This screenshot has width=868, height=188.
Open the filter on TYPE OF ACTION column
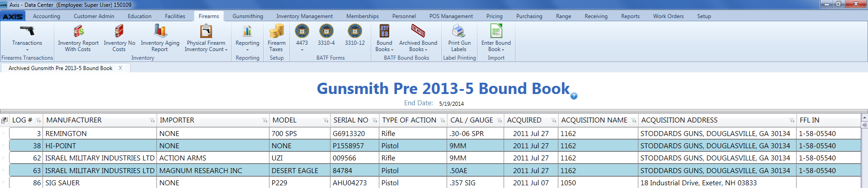(443, 121)
